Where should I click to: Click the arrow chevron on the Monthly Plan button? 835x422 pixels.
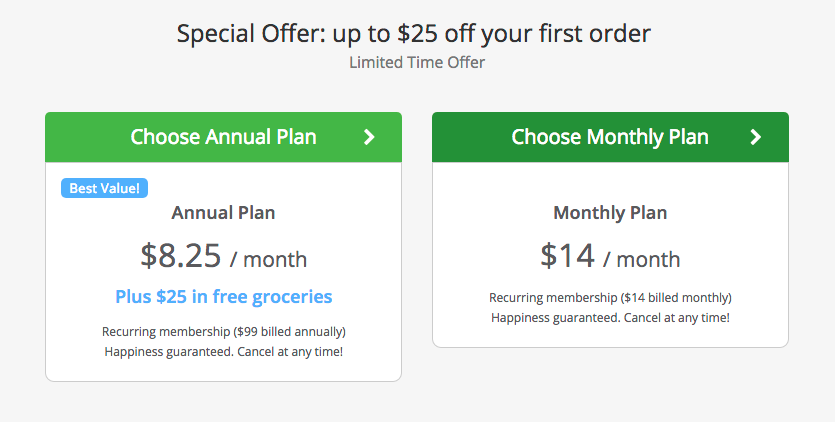756,137
